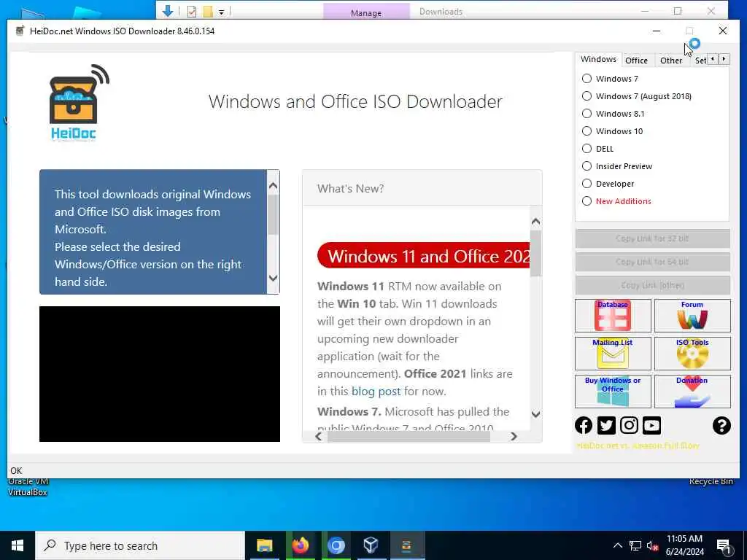Open HeiDoc Instagram icon
The width and height of the screenshot is (747, 560).
click(629, 425)
